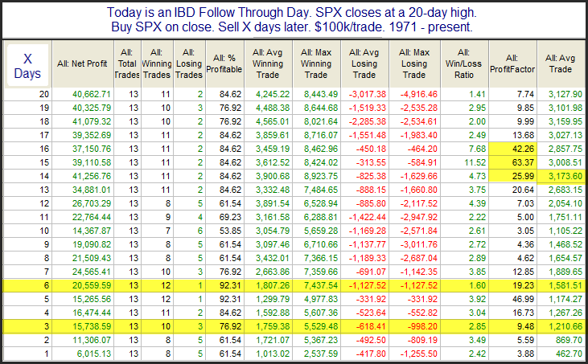Select net profit value 16,474.44
The height and width of the screenshot is (364, 588).
pos(92,313)
